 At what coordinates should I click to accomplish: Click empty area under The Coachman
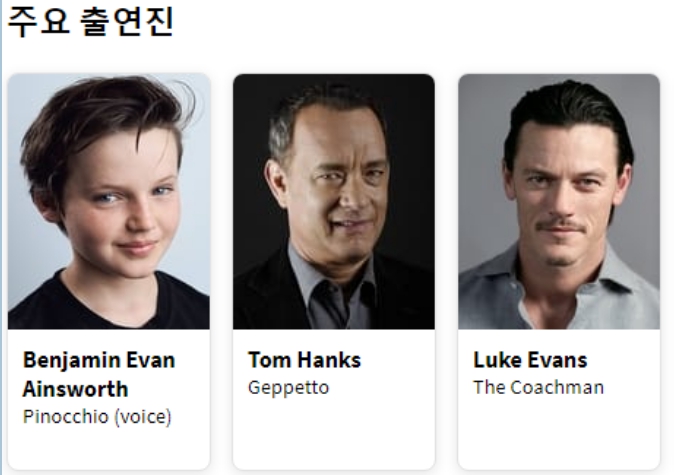pyautogui.click(x=559, y=434)
